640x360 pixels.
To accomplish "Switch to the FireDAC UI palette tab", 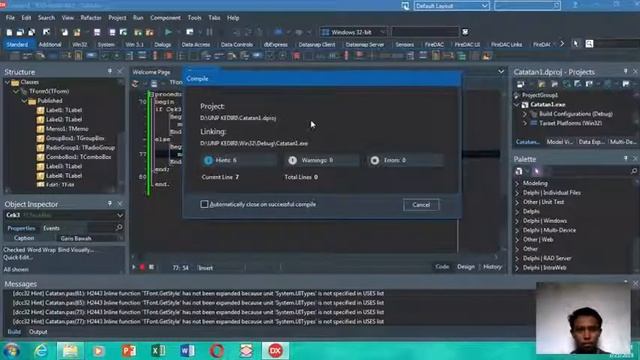I will coord(467,44).
